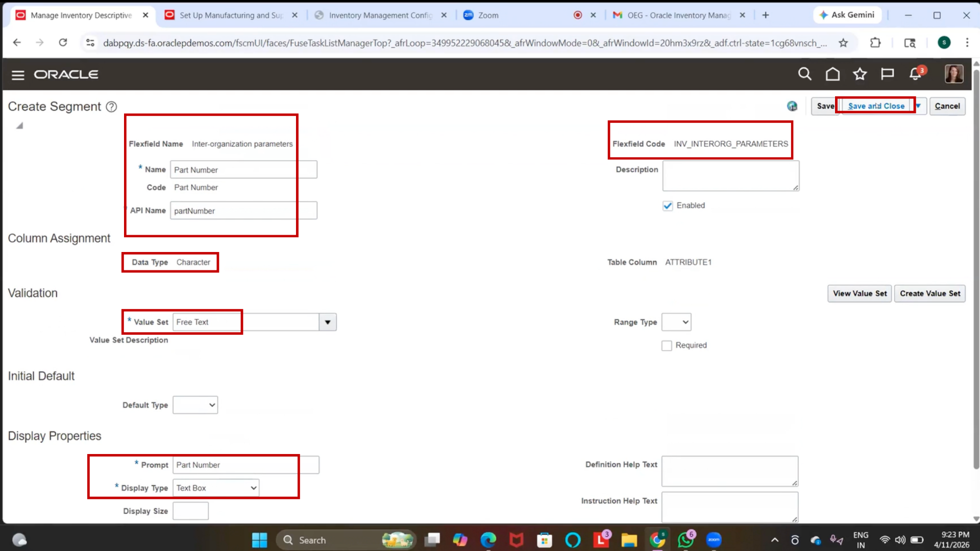Switch to Manage Inventory Descriptive tab

(81, 15)
